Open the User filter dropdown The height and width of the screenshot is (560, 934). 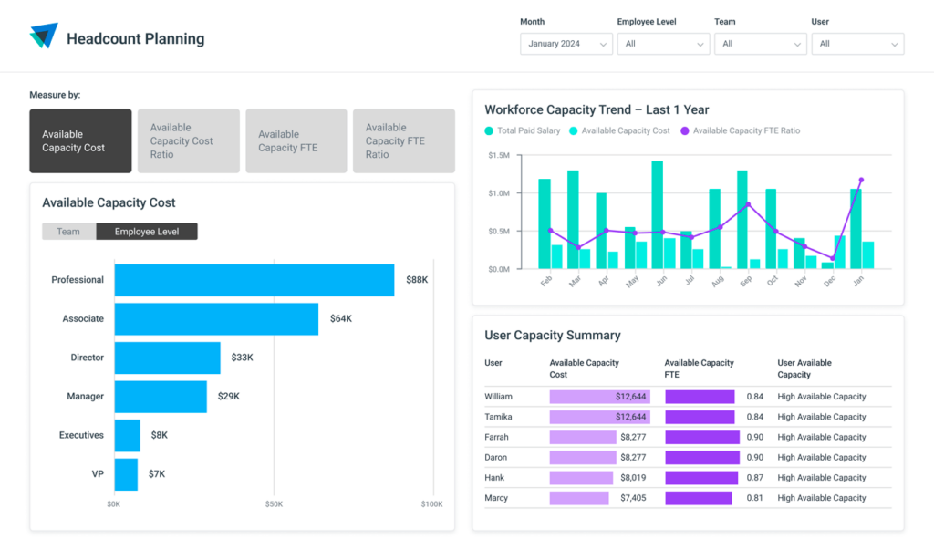[x=856, y=43]
